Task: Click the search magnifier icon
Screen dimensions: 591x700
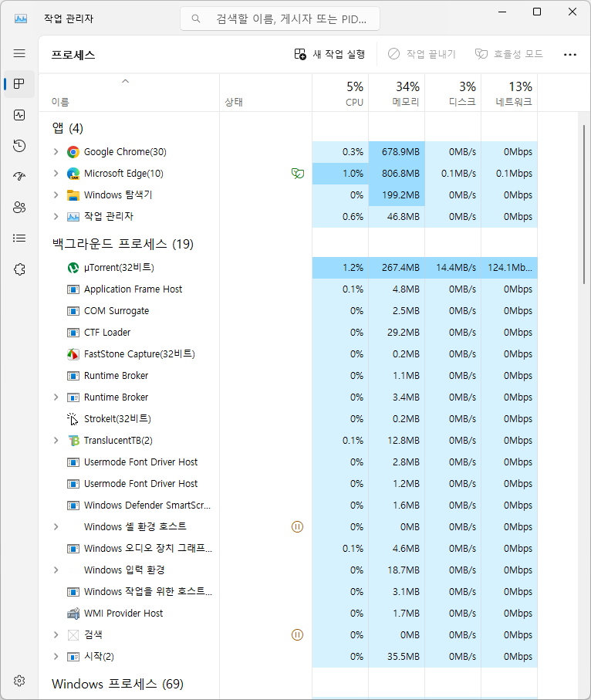Action: 195,19
